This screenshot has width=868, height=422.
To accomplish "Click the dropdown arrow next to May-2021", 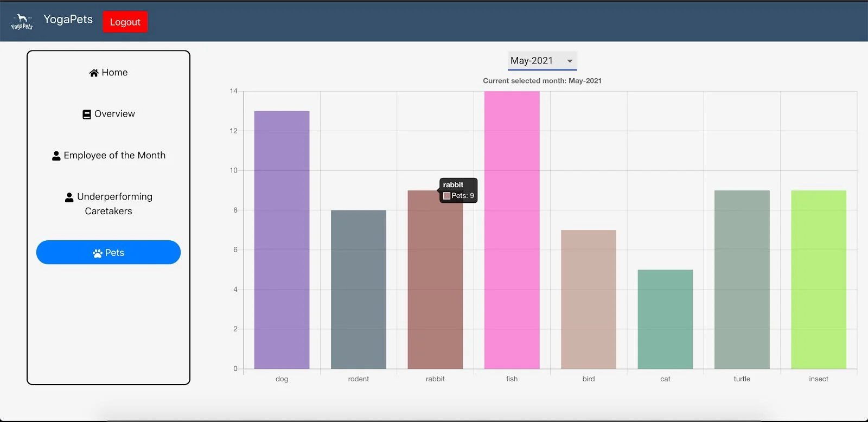I will (x=570, y=61).
